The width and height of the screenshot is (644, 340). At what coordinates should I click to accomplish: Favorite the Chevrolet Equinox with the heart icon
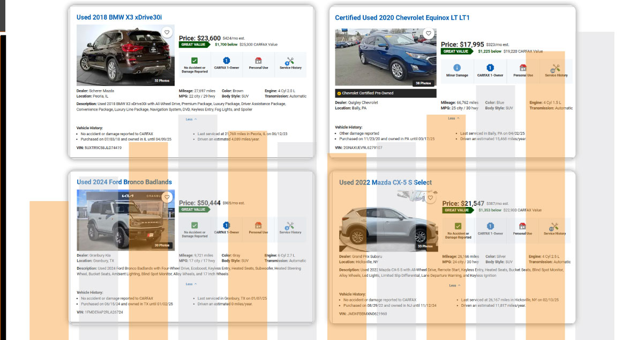coord(429,33)
